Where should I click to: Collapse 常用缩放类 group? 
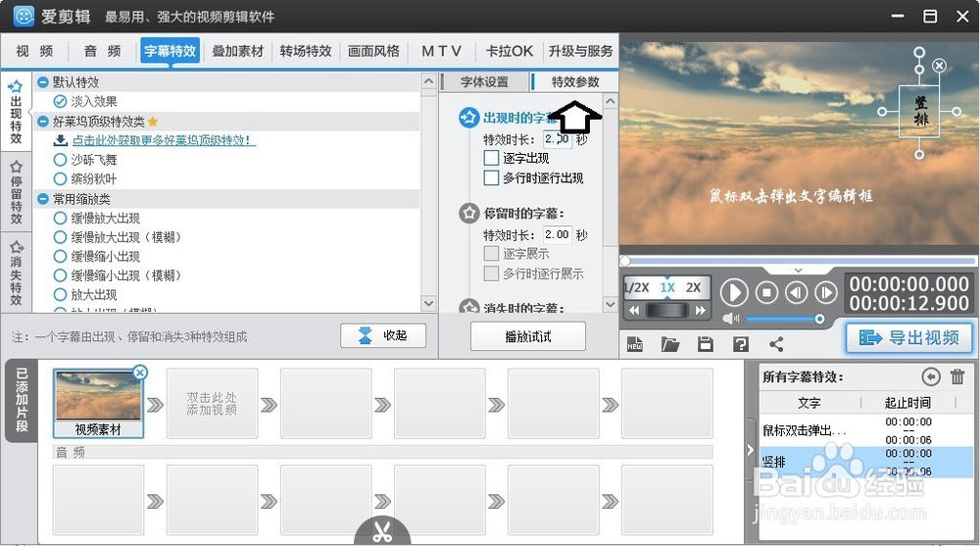tap(42, 199)
